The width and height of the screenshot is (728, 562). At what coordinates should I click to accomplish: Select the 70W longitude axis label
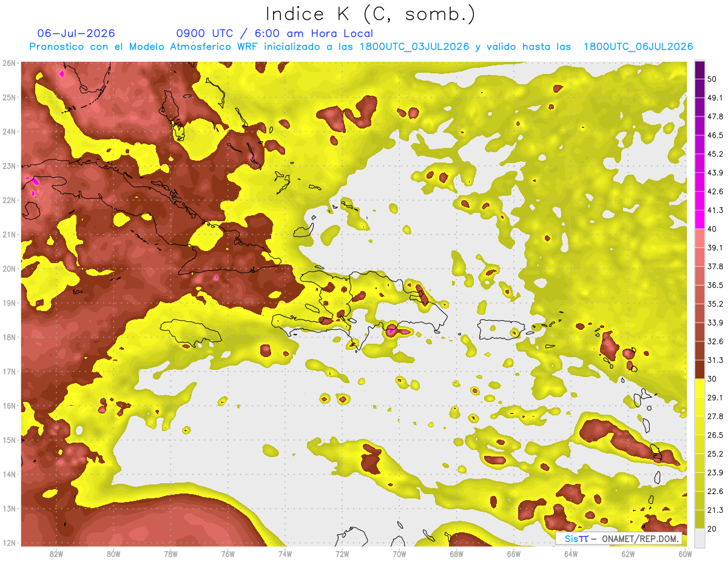(x=399, y=554)
